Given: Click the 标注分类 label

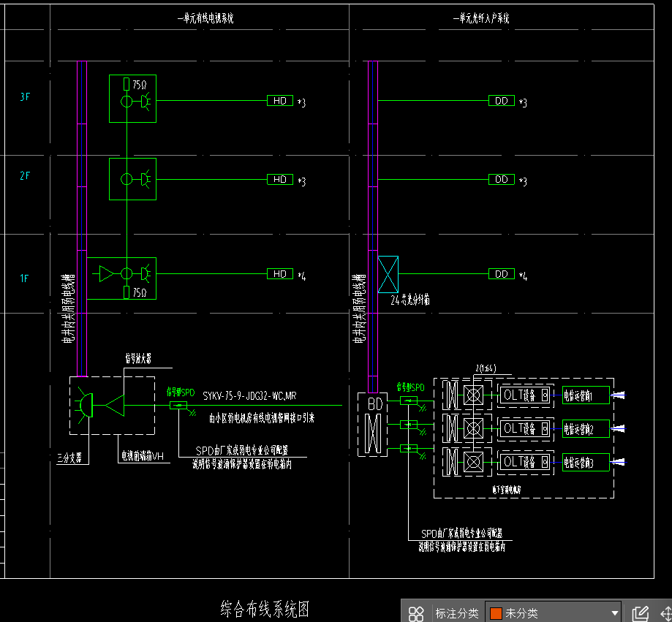Looking at the screenshot, I should pyautogui.click(x=456, y=613).
